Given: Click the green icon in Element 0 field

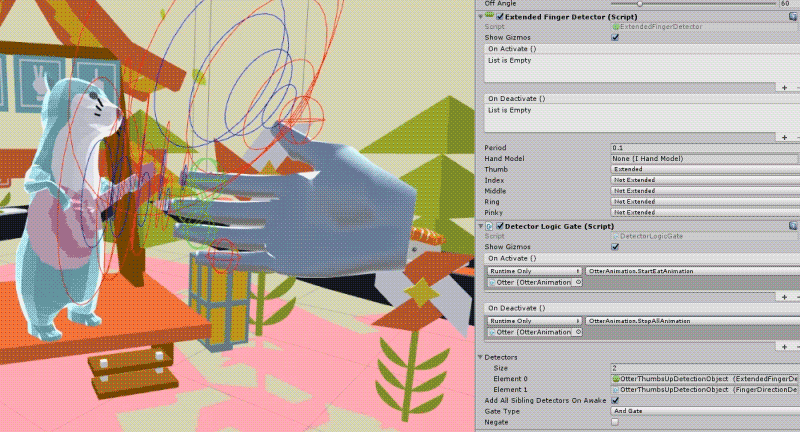Looking at the screenshot, I should coord(616,379).
